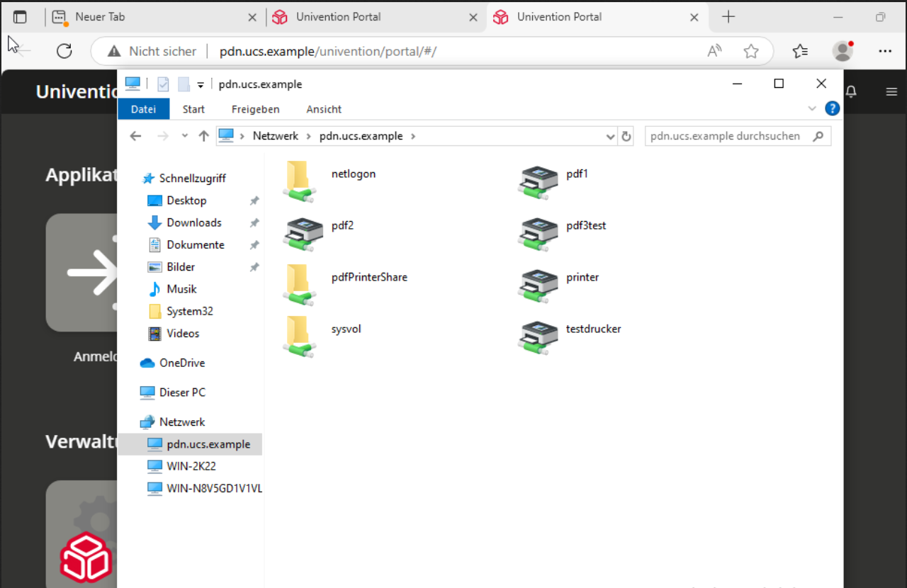Viewport: 907px width, 588px height.
Task: Reload the browser page
Action: tap(64, 51)
